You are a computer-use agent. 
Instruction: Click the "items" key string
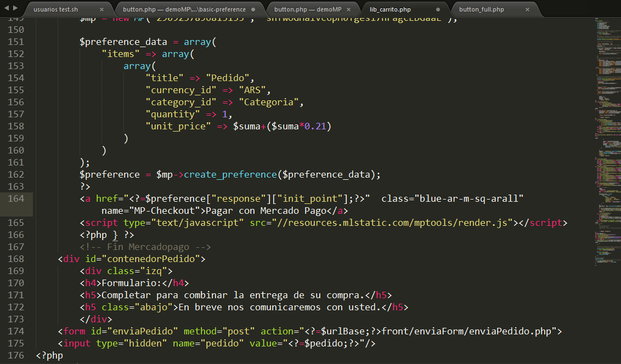point(120,54)
